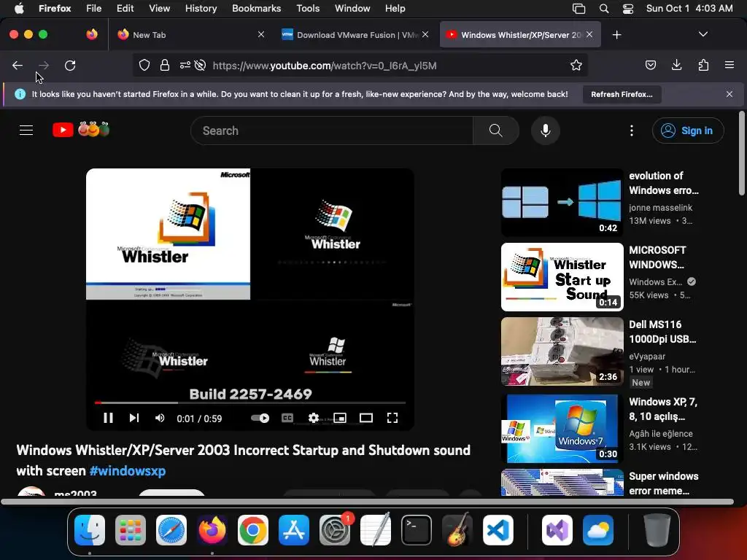This screenshot has height=560, width=747.
Task: Start voice search with the microphone icon
Action: click(546, 131)
